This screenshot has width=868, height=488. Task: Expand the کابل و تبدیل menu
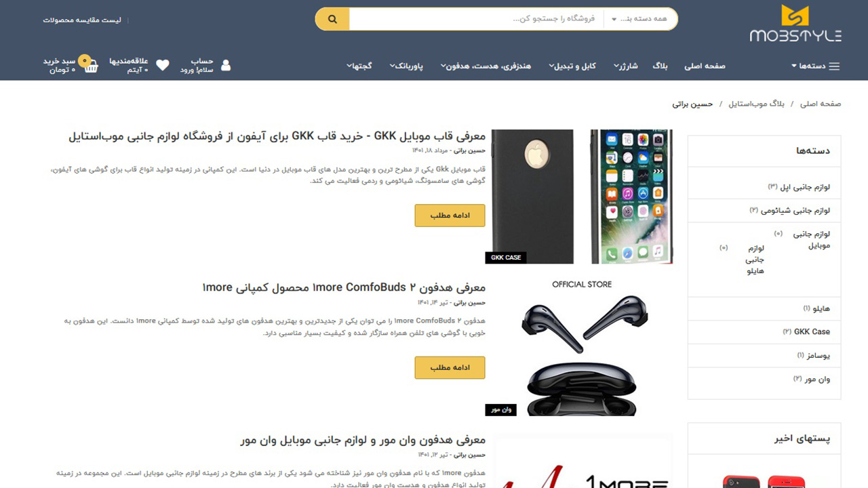pos(572,66)
